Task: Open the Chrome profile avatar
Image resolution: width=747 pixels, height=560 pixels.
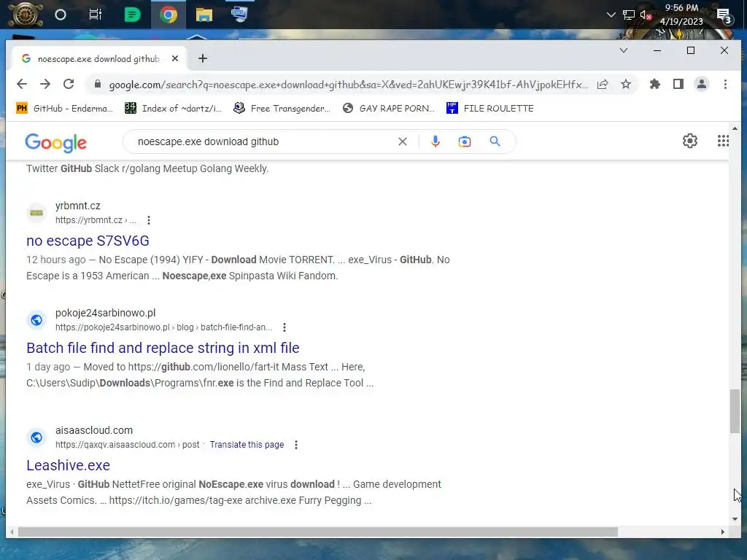Action: (x=702, y=85)
